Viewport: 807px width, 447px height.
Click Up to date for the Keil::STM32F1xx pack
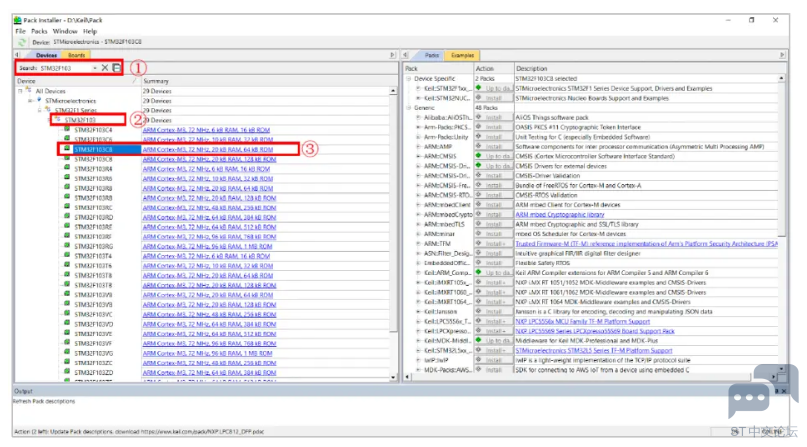click(494, 88)
